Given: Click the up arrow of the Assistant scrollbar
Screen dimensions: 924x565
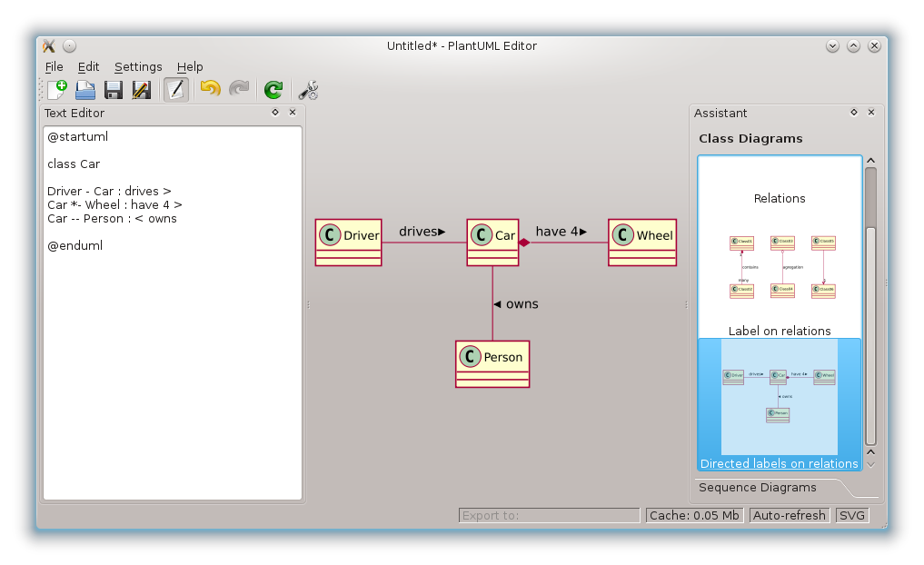Looking at the screenshot, I should tap(869, 159).
